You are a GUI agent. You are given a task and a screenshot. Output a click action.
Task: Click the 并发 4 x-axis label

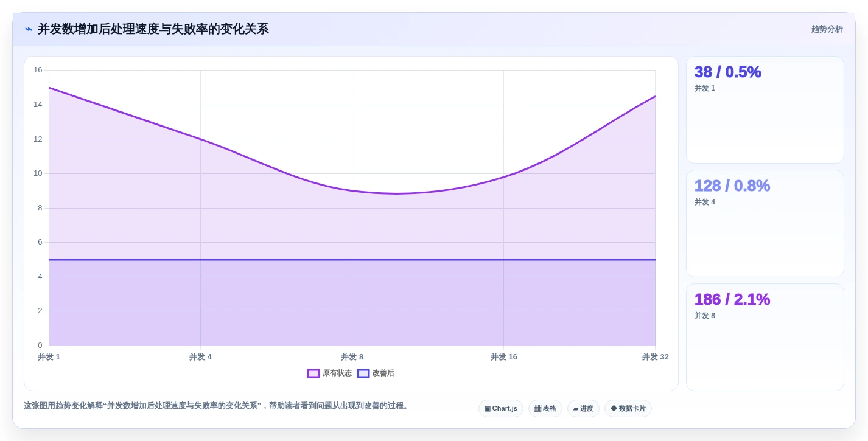point(200,357)
